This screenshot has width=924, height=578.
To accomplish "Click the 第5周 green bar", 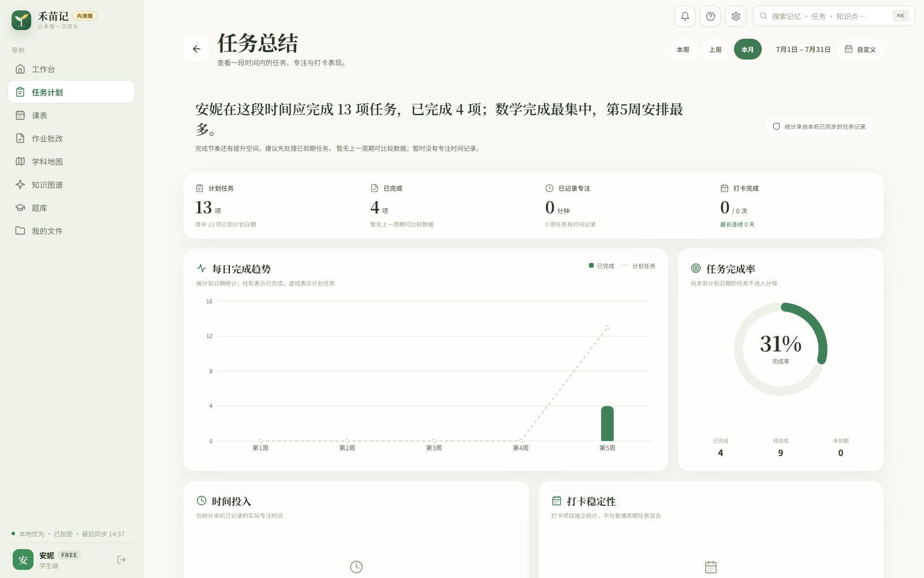I will click(x=607, y=424).
